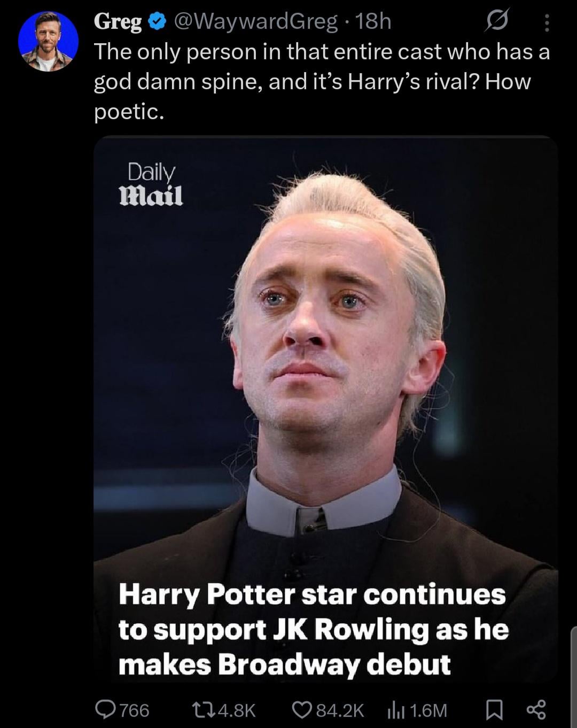The width and height of the screenshot is (577, 728).
Task: Open the attached Daily Mail image
Action: coord(326,409)
